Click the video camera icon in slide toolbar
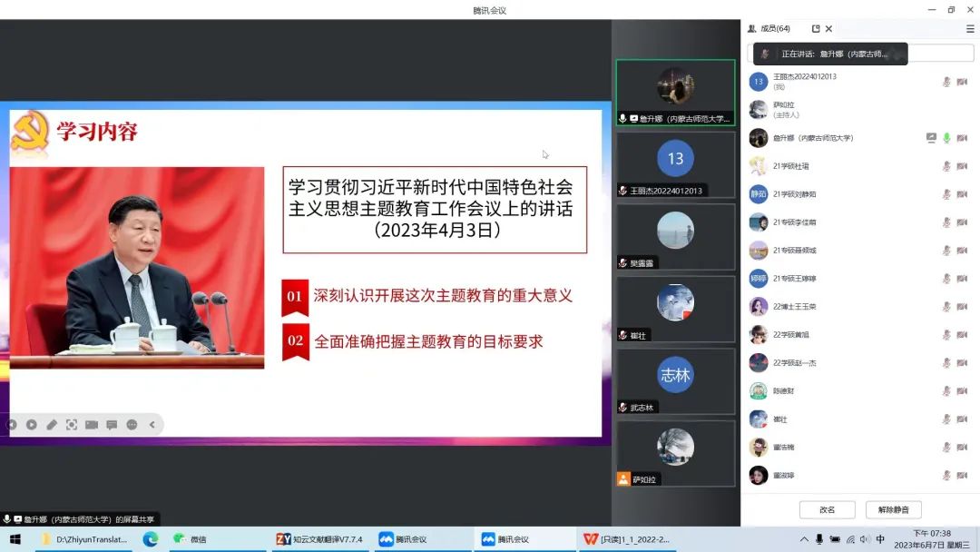This screenshot has height=552, width=980. click(x=92, y=424)
